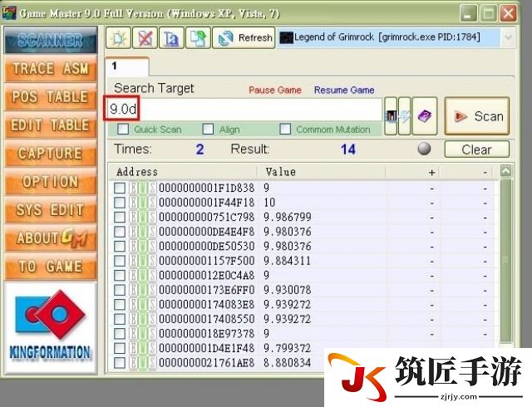Click the red crossed-out document toolbar icon
532x407 pixels.
(x=145, y=37)
